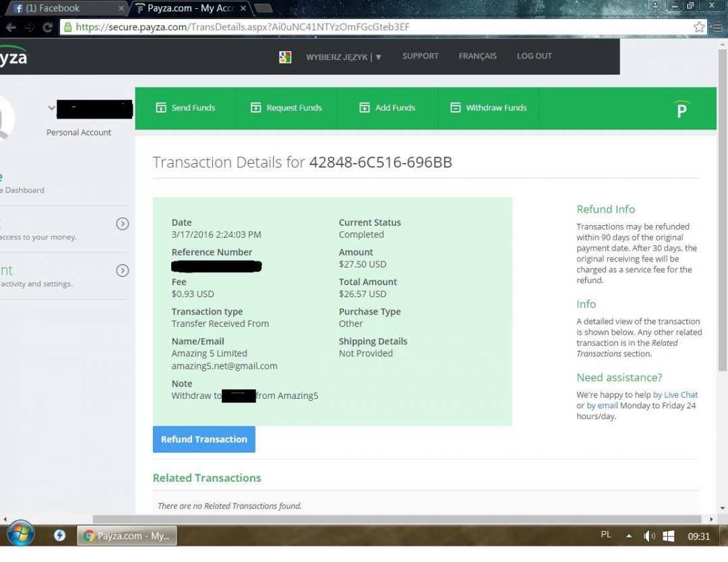Click the Withdraw Funds icon

pyautogui.click(x=456, y=108)
